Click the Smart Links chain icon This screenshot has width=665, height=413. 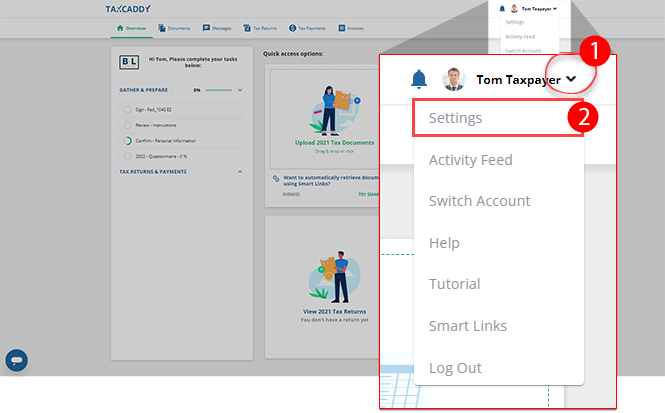(276, 179)
